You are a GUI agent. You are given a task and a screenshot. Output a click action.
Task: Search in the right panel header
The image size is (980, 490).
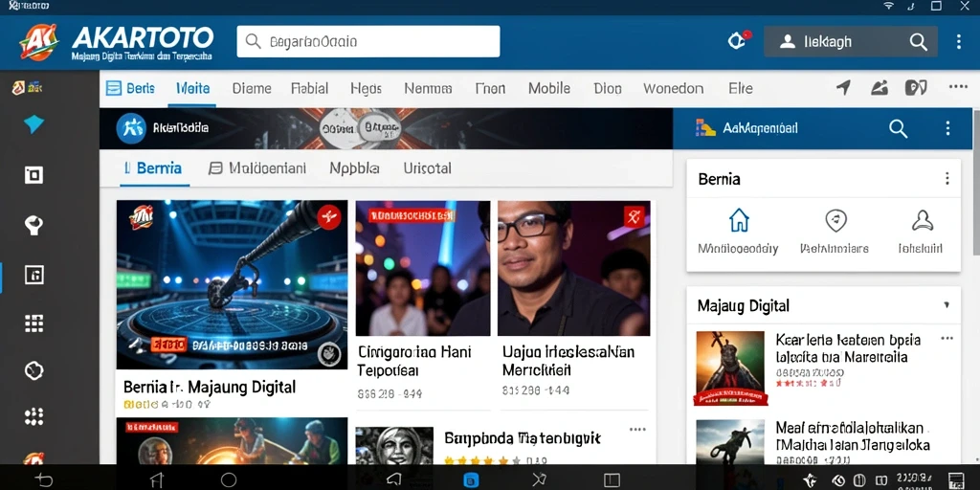pos(898,128)
